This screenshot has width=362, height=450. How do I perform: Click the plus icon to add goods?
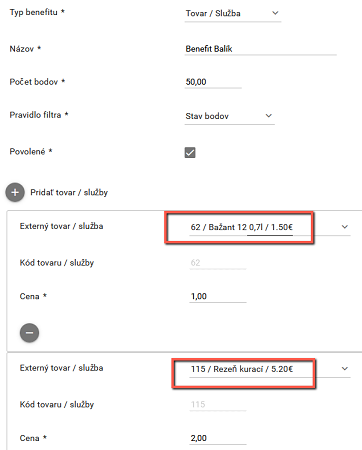15,192
